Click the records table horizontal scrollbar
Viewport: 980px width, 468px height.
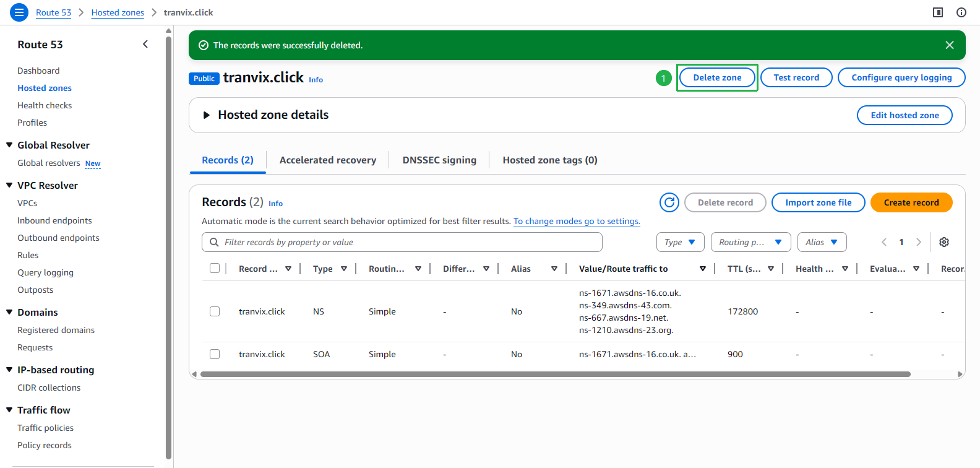556,374
